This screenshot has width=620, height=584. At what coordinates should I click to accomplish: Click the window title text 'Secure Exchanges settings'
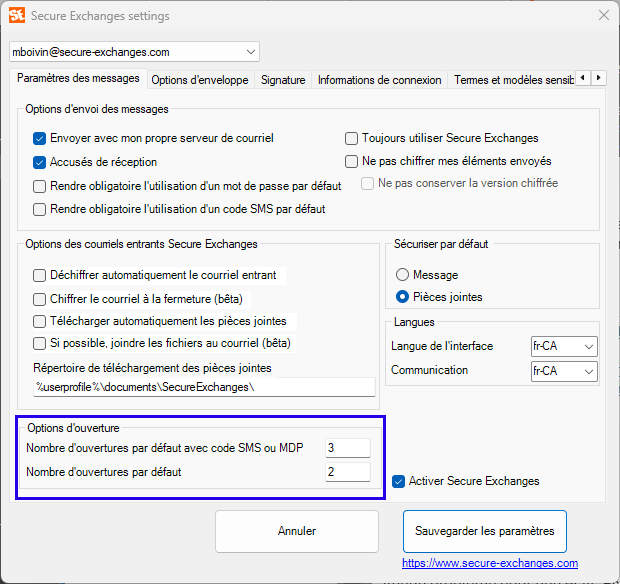tap(100, 16)
